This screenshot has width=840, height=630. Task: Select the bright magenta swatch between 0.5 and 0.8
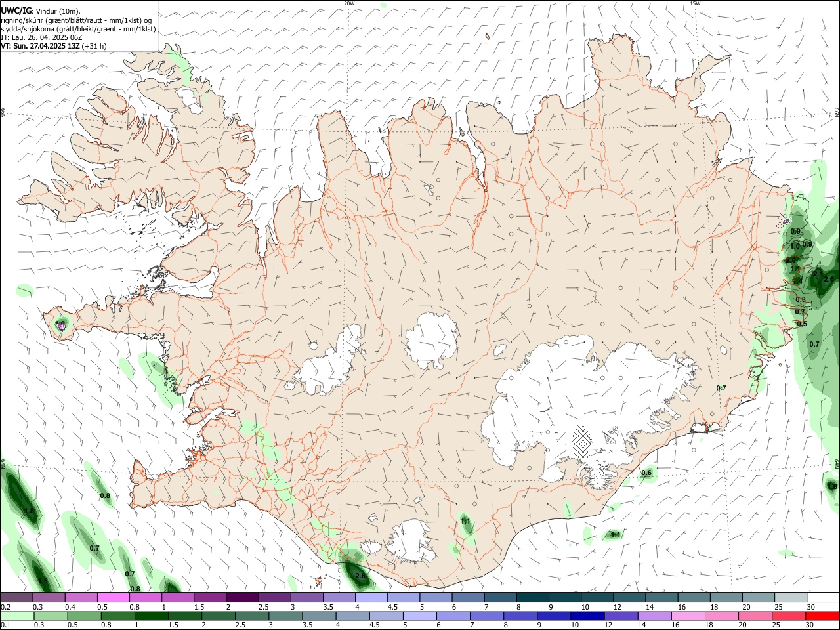(114, 597)
